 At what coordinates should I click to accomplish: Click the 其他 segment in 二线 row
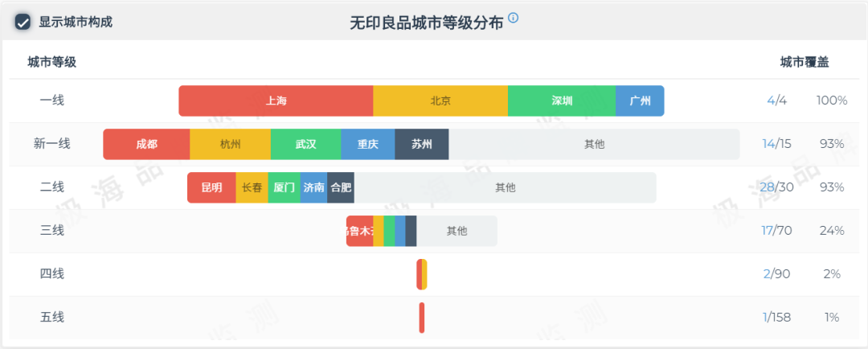506,187
